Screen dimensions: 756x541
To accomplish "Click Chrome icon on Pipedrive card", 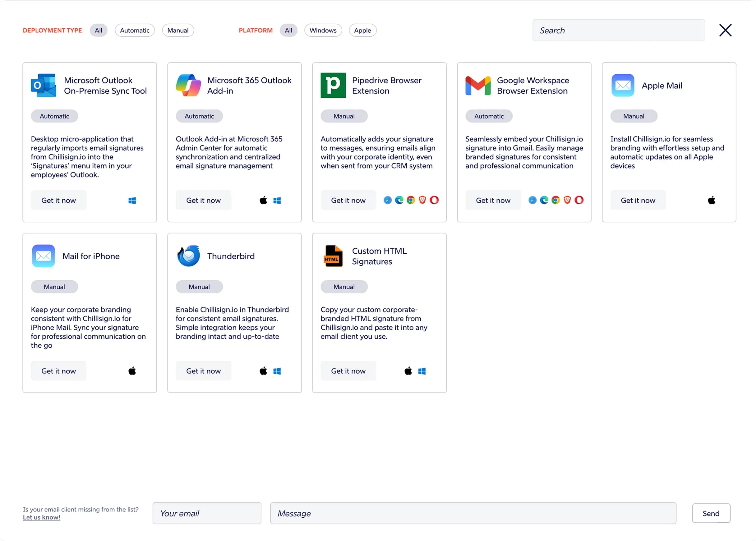I will click(x=411, y=200).
